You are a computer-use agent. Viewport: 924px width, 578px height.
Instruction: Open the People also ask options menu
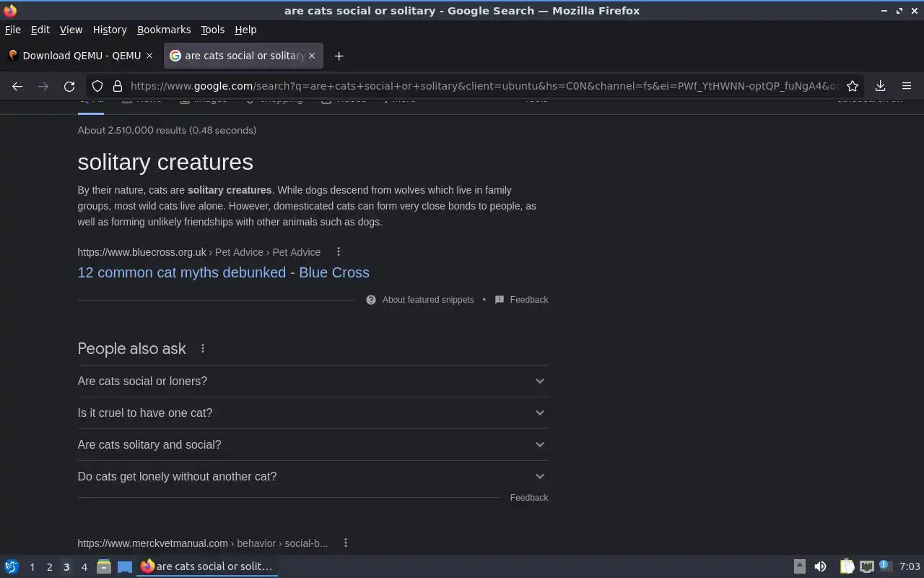coord(203,348)
